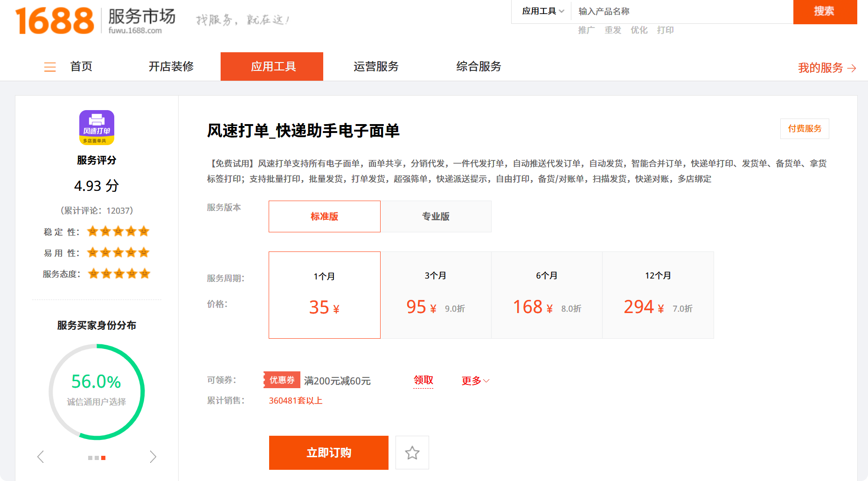Click the 易用性 star rating
The height and width of the screenshot is (481, 868).
118,253
